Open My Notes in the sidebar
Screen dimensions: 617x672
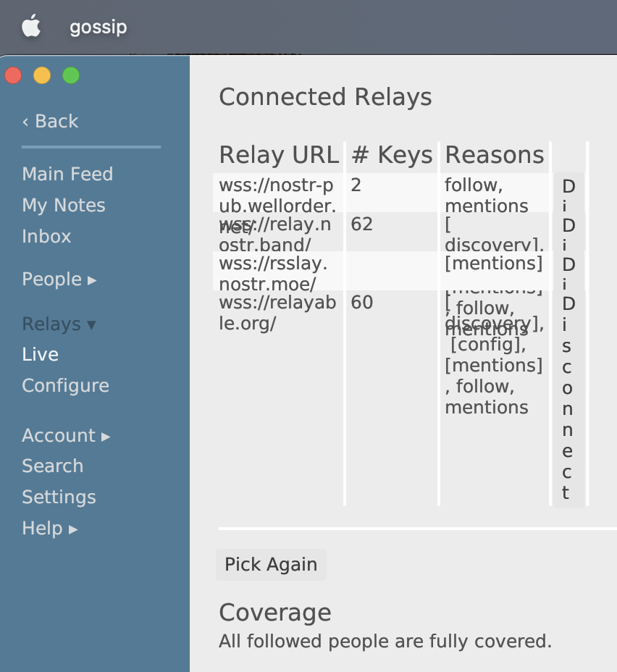point(63,205)
